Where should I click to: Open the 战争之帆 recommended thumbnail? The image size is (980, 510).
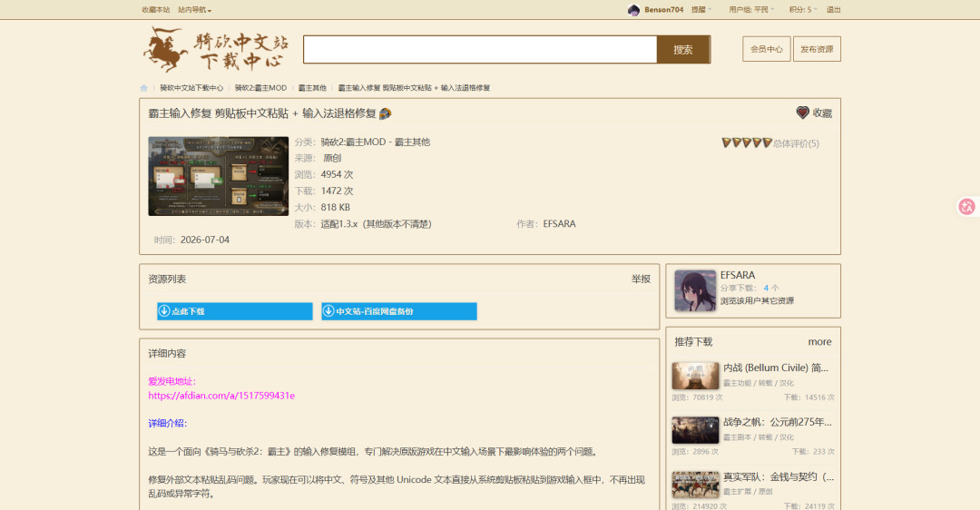point(695,431)
